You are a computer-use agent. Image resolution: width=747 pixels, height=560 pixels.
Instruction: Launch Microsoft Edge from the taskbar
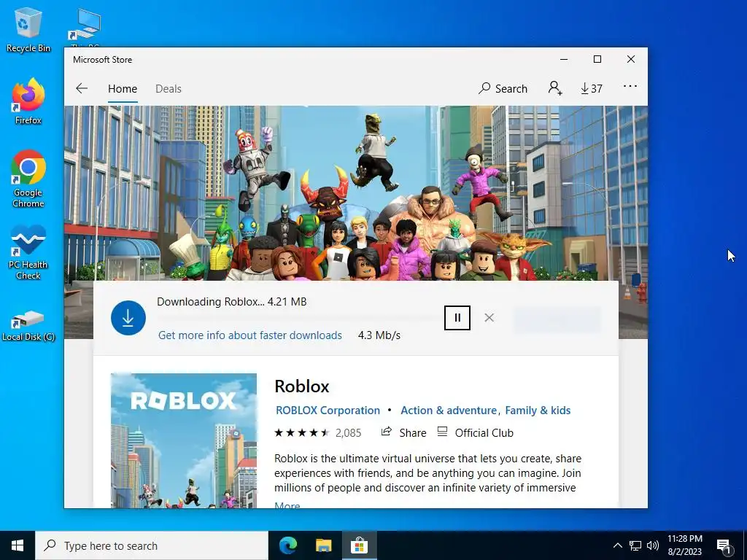(x=287, y=545)
